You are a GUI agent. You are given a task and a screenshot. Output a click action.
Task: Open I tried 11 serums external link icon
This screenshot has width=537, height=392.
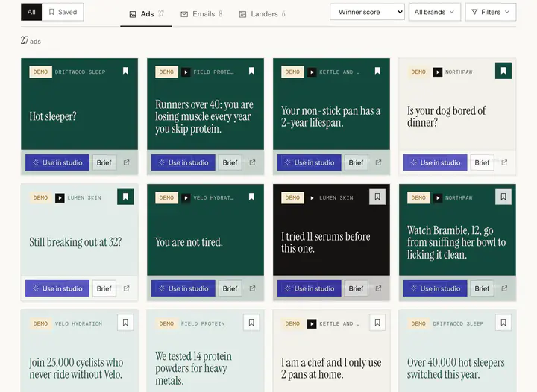[x=378, y=288]
